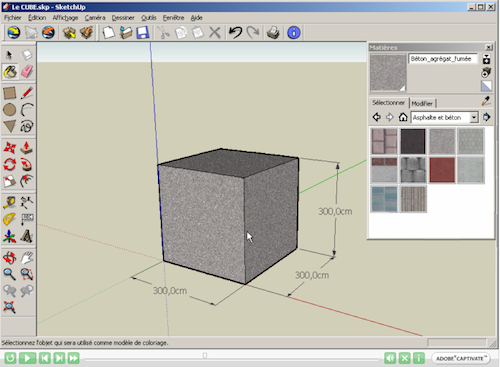Choose the Follow Me tool

[27, 164]
